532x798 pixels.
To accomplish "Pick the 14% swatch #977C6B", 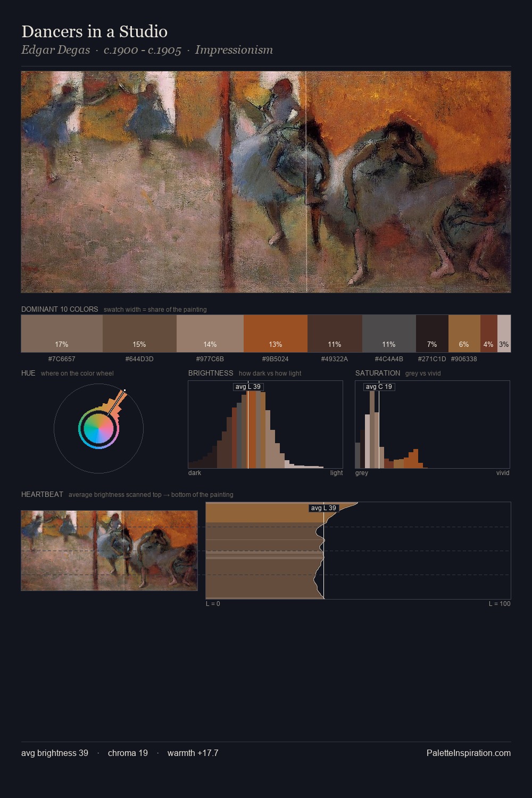I will click(210, 334).
